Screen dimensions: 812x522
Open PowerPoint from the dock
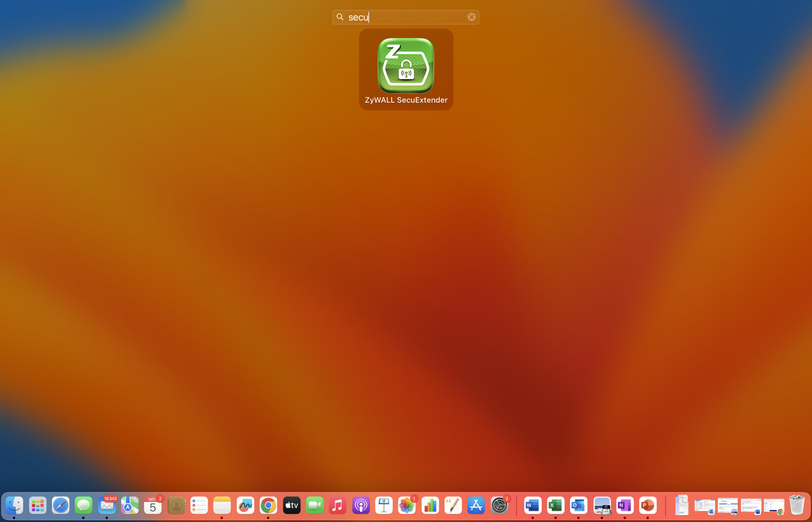pos(647,505)
